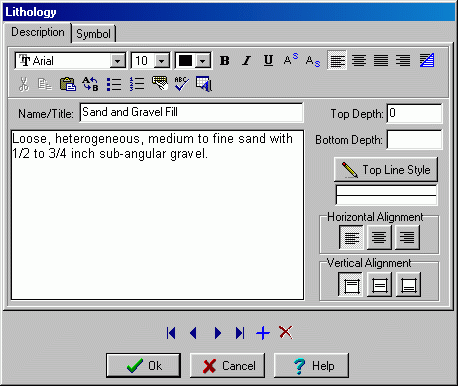458x386 pixels.
Task: Apply subscript formatting
Action: click(313, 61)
